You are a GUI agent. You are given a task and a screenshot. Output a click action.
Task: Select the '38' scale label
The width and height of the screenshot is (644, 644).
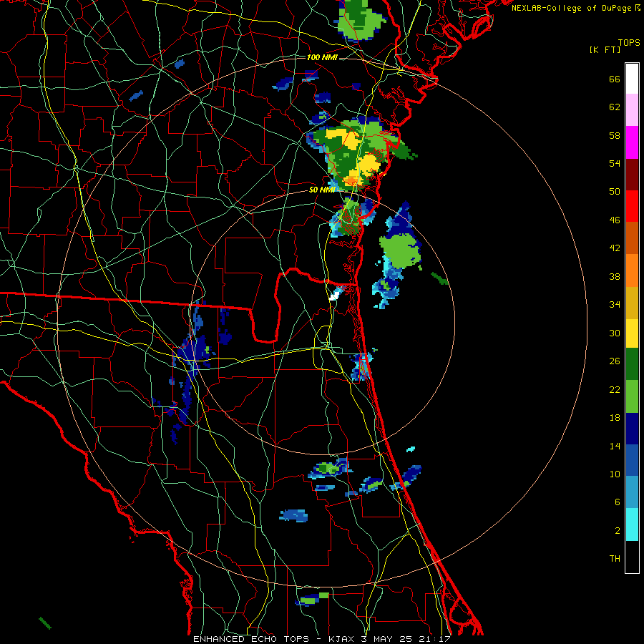[615, 276]
